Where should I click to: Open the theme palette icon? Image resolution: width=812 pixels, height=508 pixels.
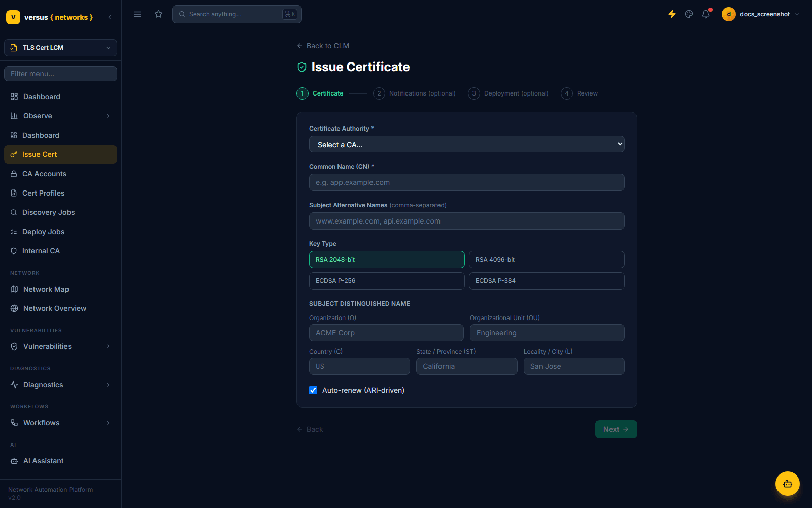pyautogui.click(x=689, y=14)
